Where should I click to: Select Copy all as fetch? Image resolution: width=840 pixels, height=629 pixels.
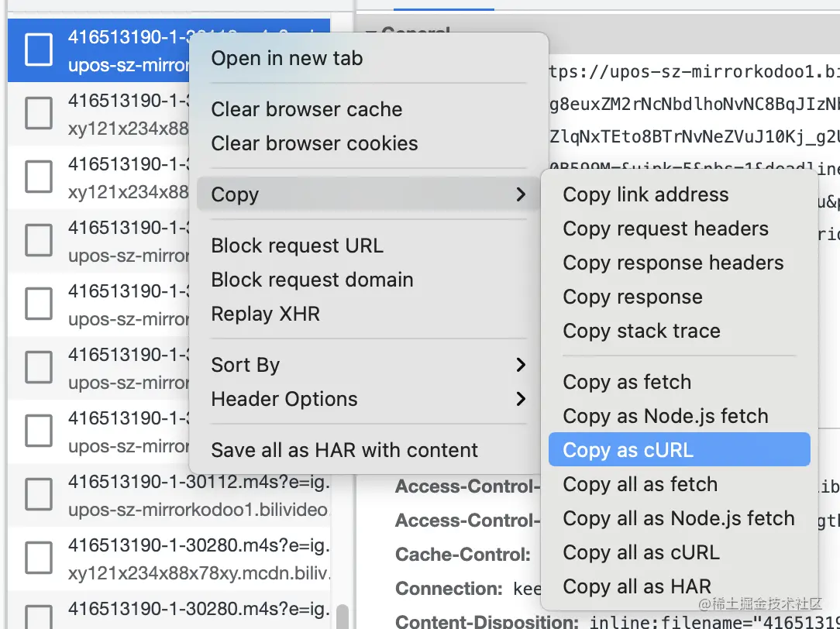[x=640, y=484]
